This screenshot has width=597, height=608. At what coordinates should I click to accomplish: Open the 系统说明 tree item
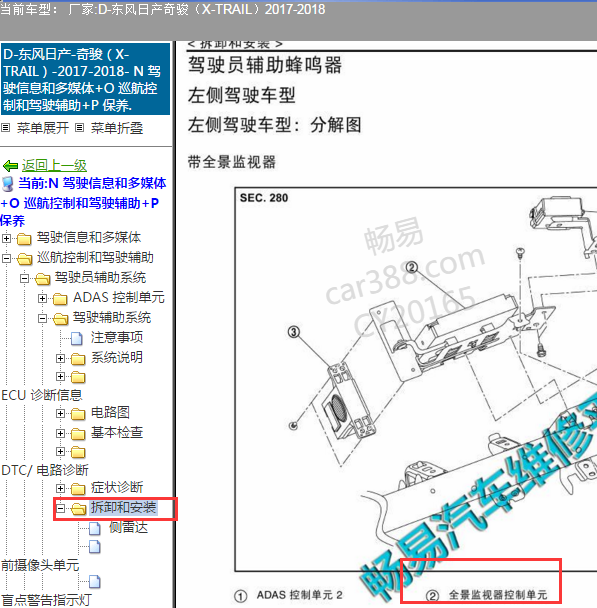coord(117,358)
